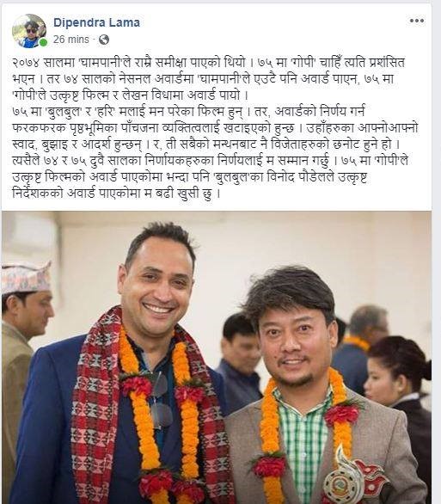
Task: Click the green online status dot
Action: pos(43,42)
